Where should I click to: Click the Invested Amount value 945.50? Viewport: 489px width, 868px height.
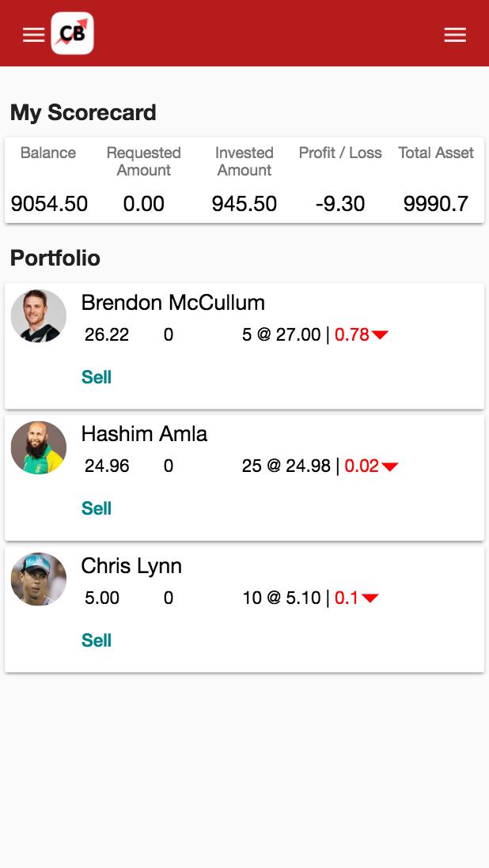(x=244, y=204)
